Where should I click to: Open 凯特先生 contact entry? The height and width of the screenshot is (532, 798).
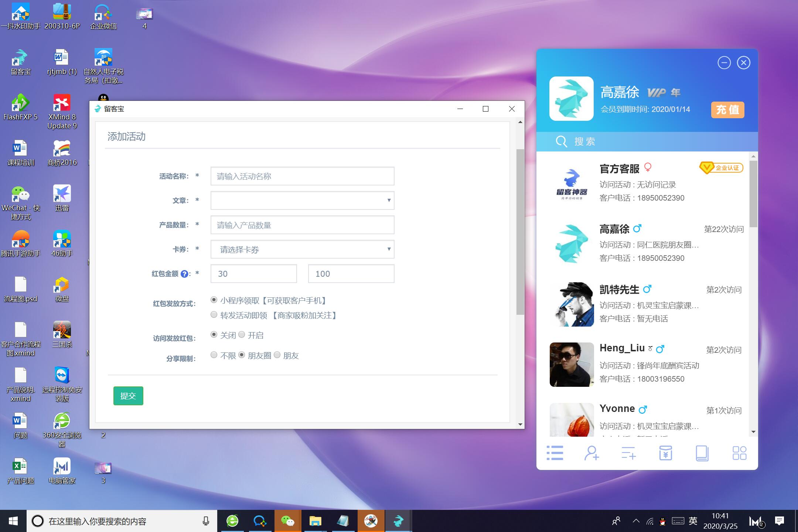click(643, 304)
